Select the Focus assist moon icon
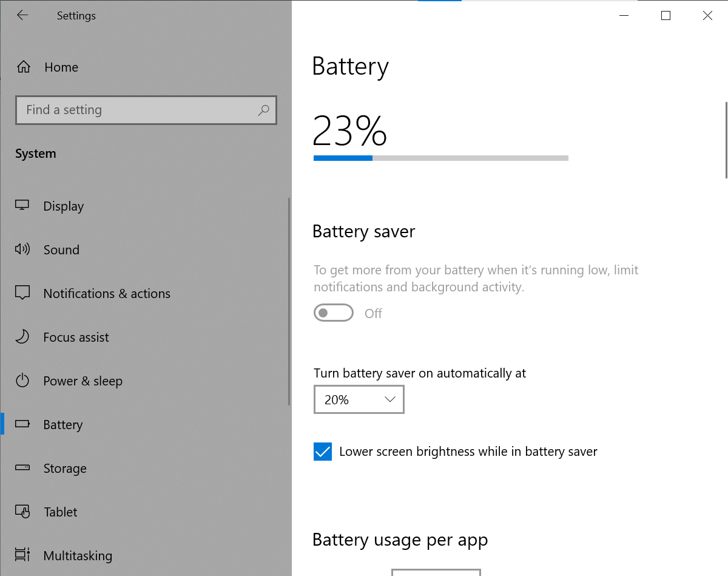 tap(22, 337)
